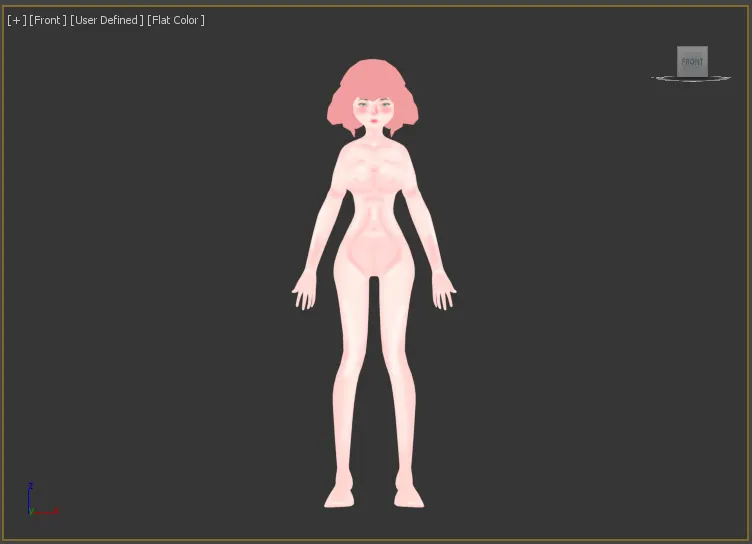Click the character's hand on the right side
The width and height of the screenshot is (752, 544).
click(x=444, y=293)
